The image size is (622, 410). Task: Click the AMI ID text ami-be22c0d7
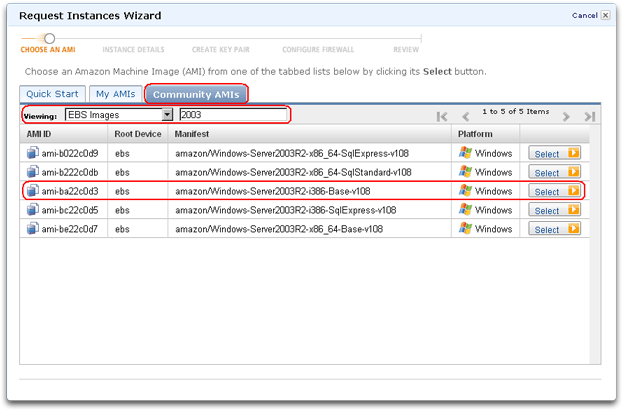click(69, 229)
